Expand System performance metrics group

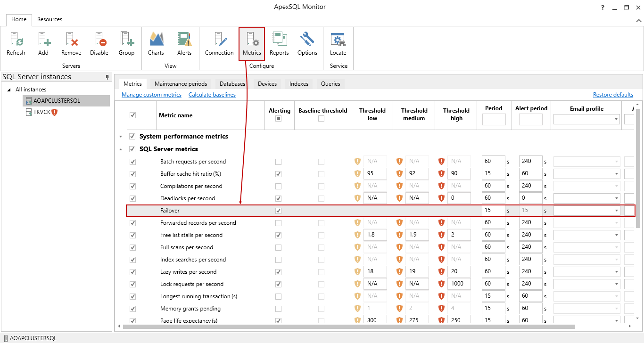121,137
